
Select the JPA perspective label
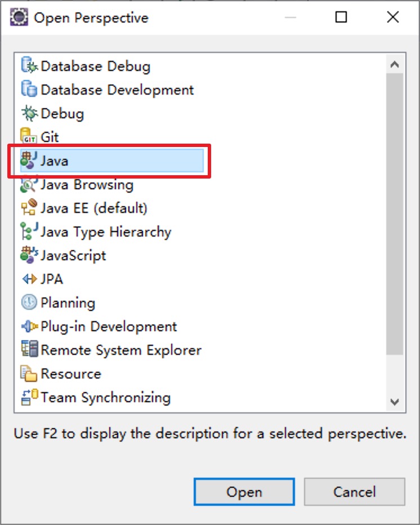[52, 279]
